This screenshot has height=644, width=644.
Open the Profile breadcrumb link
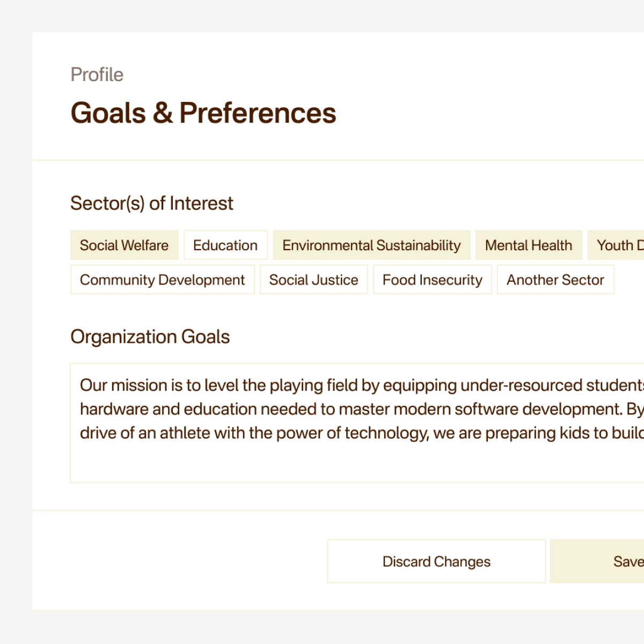click(x=97, y=75)
